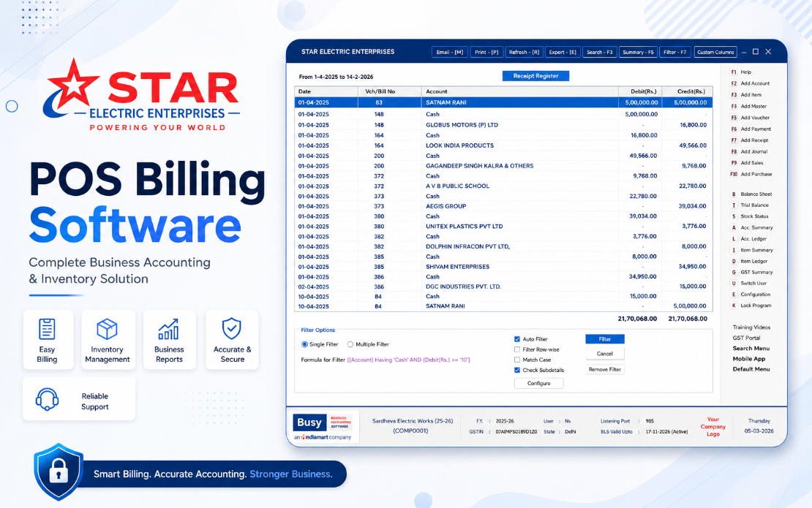The height and width of the screenshot is (508, 812).
Task: Click Export - [E] toolbar button
Action: [x=563, y=52]
